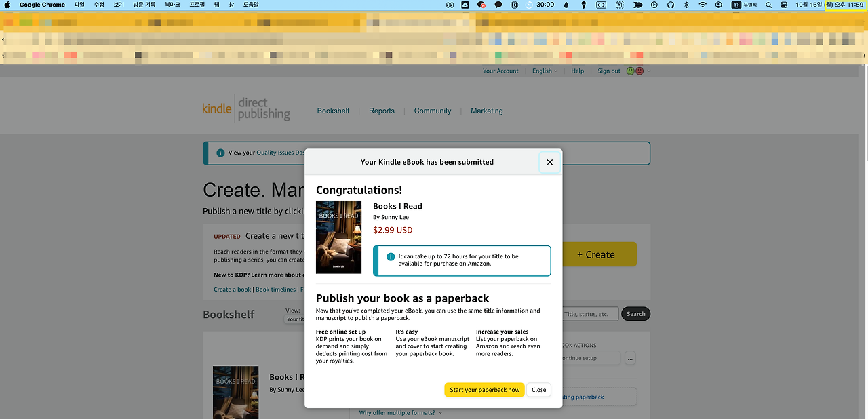Click the Search button in Bookshelf
The image size is (868, 419).
point(636,314)
